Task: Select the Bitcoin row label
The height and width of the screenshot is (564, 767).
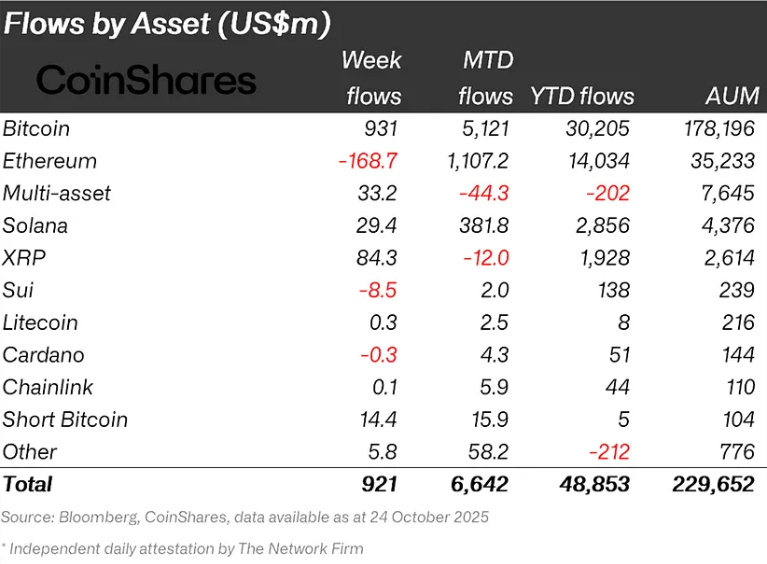Action: click(x=36, y=129)
